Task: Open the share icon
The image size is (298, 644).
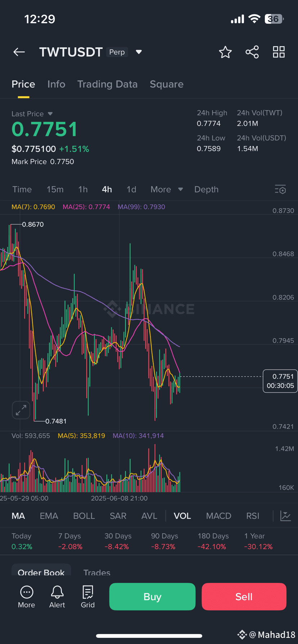Action: [252, 52]
